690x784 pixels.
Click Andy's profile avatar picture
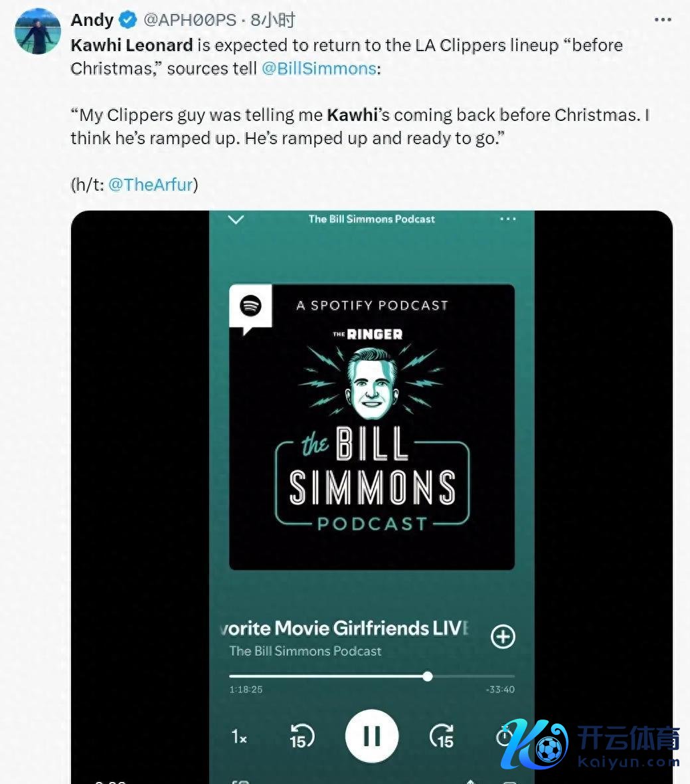(x=38, y=31)
